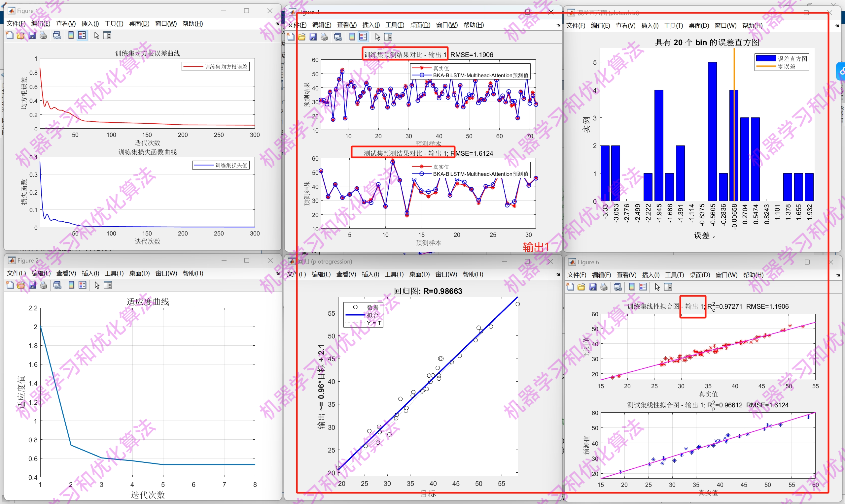Image resolution: width=845 pixels, height=504 pixels.
Task: Expand 工具(T) menu in 回归 plotregression window
Action: [x=394, y=274]
